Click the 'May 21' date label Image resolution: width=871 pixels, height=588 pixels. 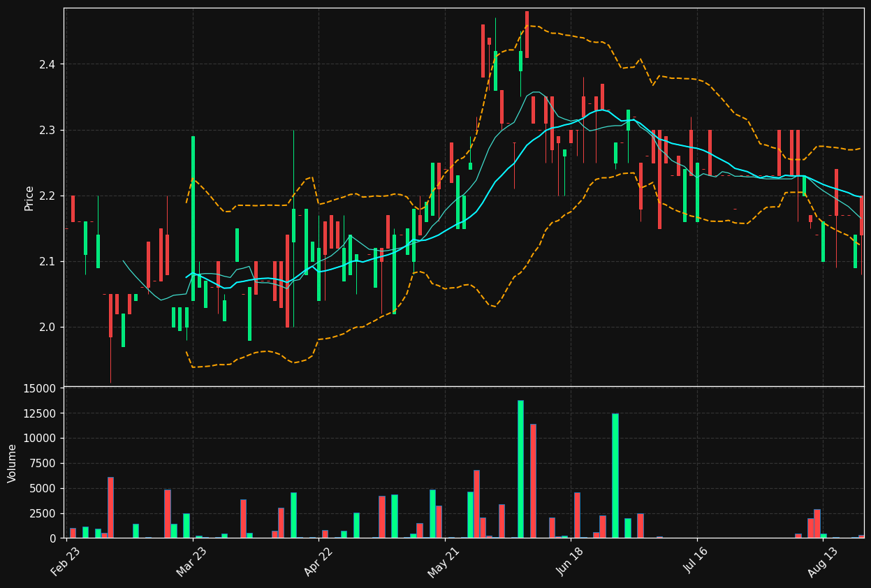click(444, 561)
